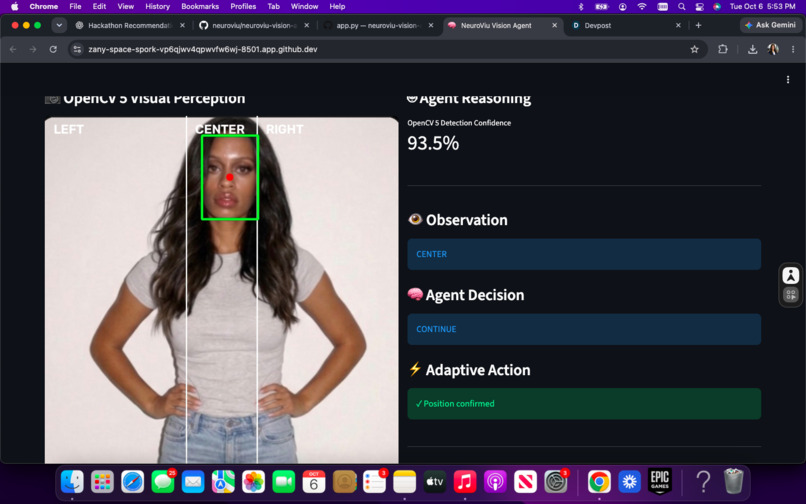Viewport: 806px width, 504px height.
Task: Open Music from the dock
Action: tap(465, 482)
